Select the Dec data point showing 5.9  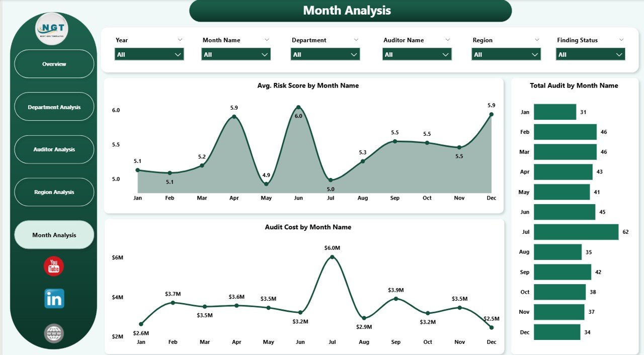coord(491,115)
